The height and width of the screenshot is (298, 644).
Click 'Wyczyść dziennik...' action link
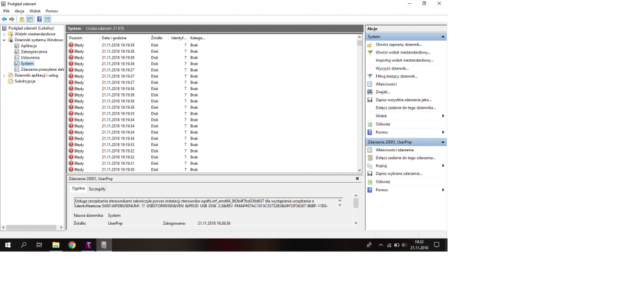click(392, 68)
